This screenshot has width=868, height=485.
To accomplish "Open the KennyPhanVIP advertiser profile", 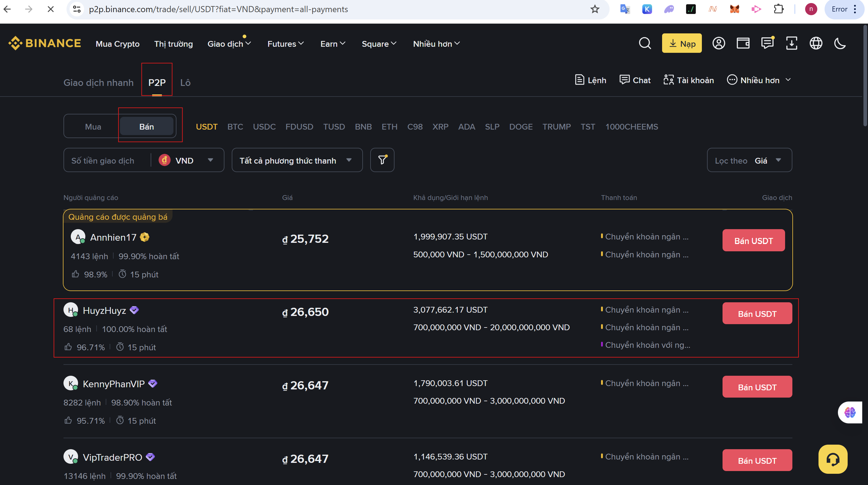I will click(x=114, y=384).
